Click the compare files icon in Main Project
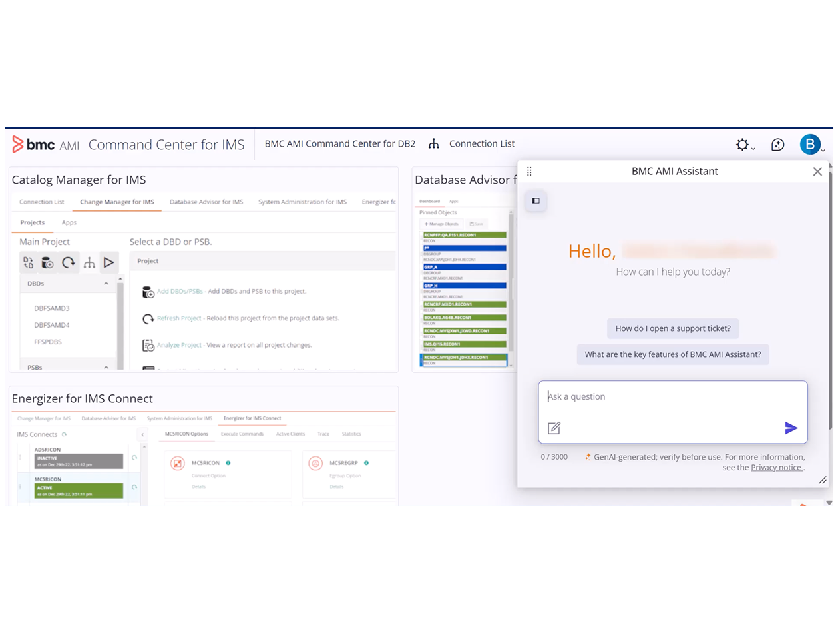This screenshot has width=840, height=634. tap(29, 262)
